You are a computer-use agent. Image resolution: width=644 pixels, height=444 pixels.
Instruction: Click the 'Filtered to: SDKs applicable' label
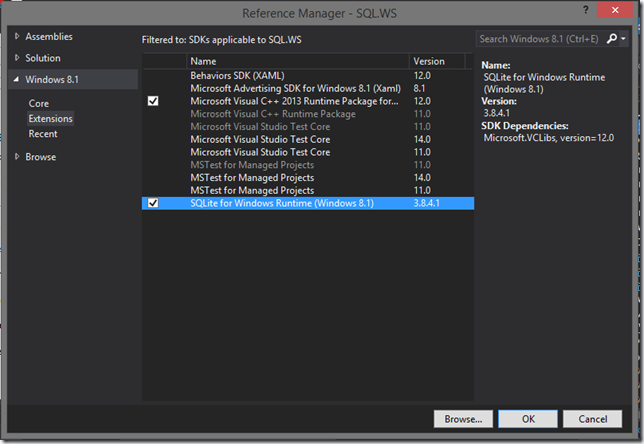tap(221, 40)
